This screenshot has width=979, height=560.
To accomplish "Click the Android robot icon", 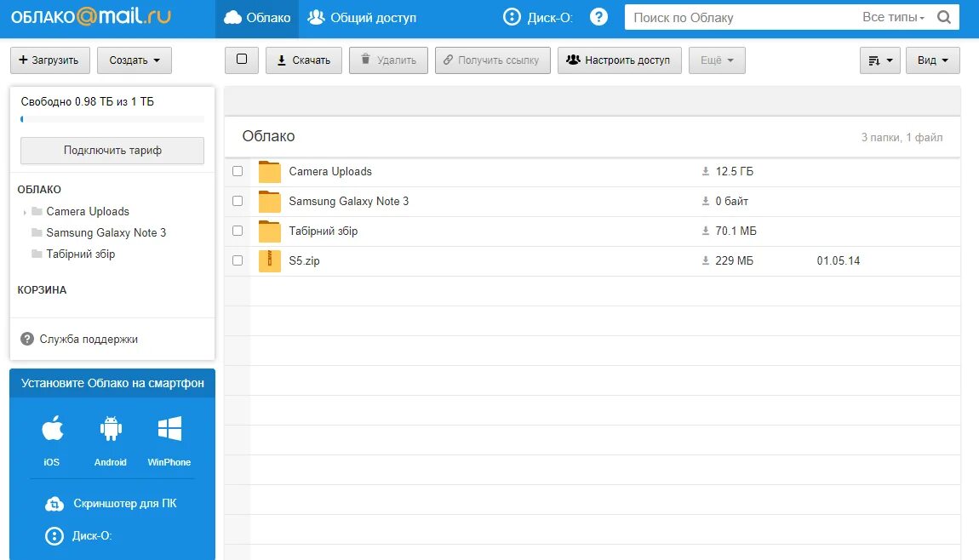I will [111, 429].
